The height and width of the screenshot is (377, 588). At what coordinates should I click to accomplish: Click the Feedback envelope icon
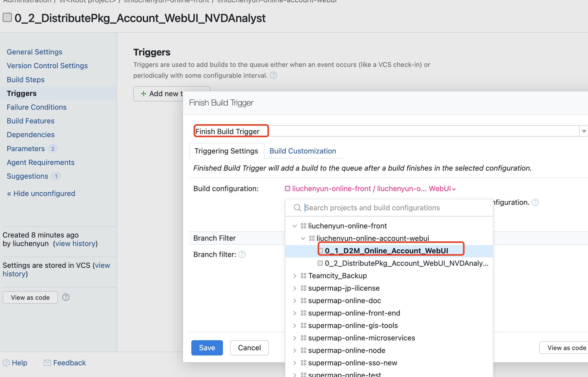[x=47, y=362]
